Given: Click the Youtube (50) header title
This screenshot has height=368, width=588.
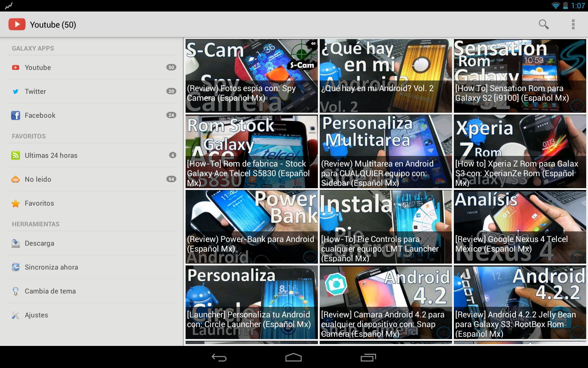Looking at the screenshot, I should (x=53, y=25).
